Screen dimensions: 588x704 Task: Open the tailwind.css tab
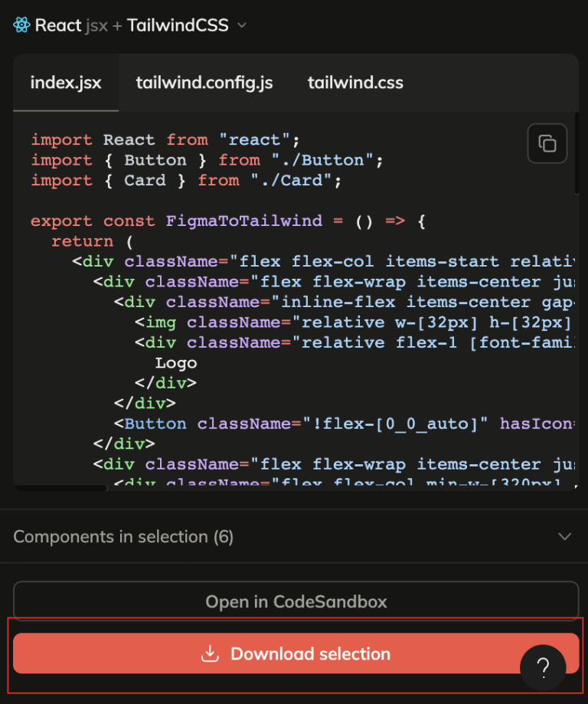[355, 83]
